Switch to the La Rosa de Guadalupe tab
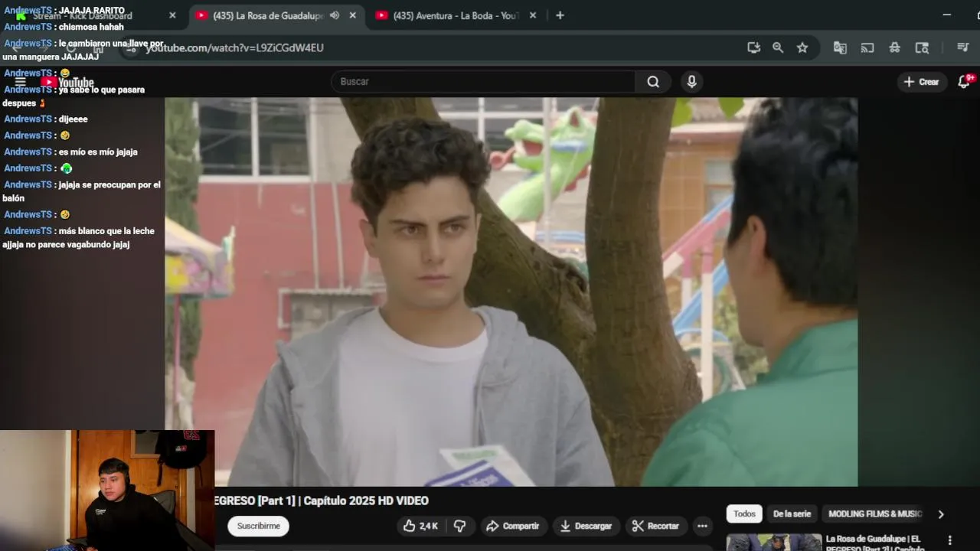 268,15
